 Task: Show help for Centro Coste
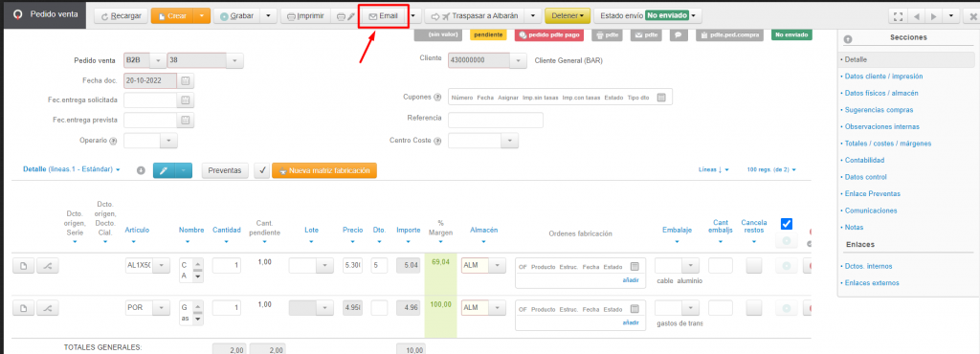[x=437, y=141]
